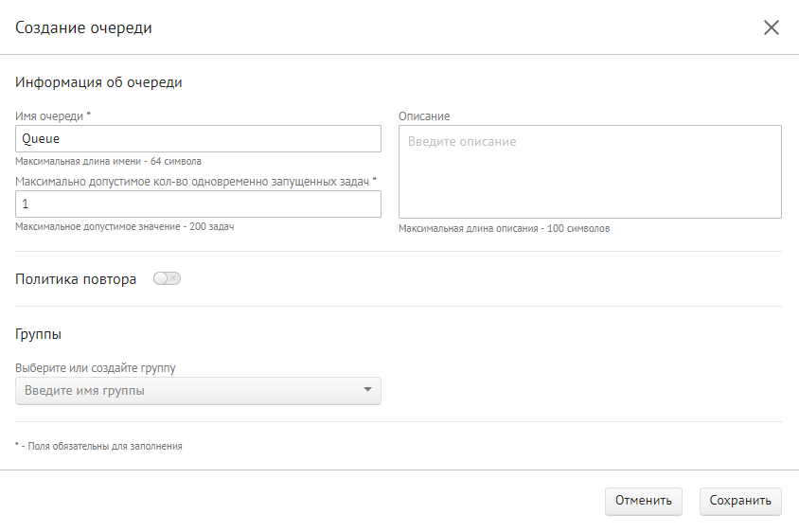Toggle the Политика повтора switch

(x=167, y=278)
